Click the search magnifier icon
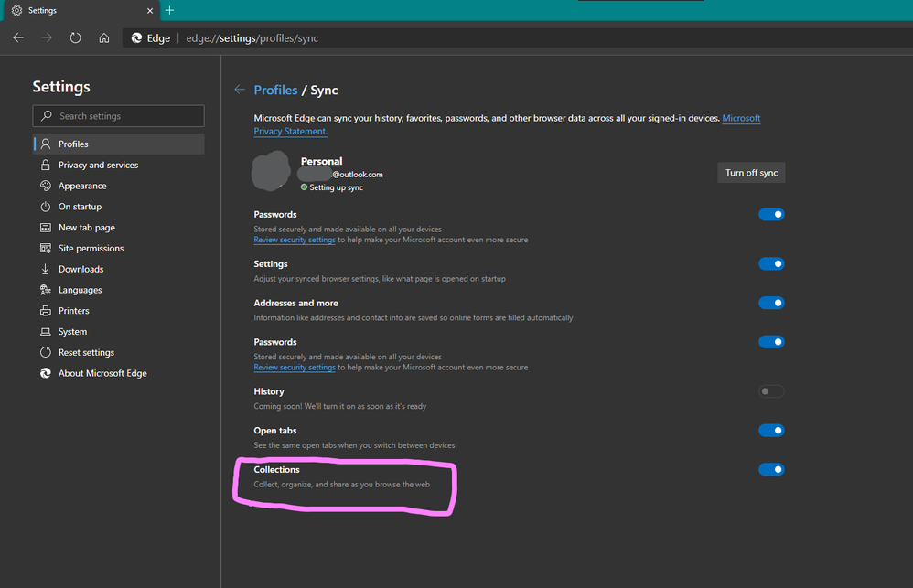The image size is (913, 588). point(47,116)
